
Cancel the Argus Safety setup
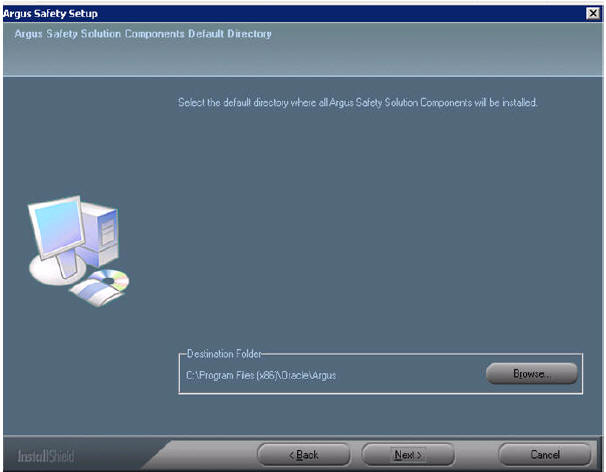tap(545, 455)
